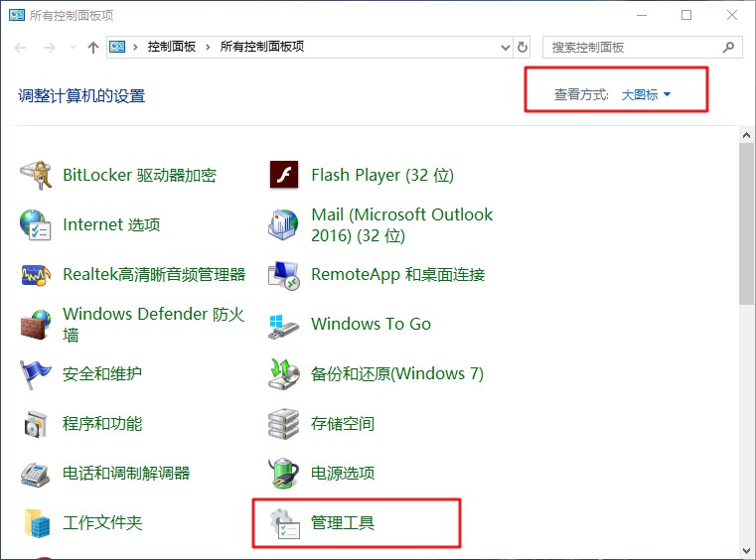Open the Realtek高清晰音频管理器 link
The image size is (756, 560).
[154, 274]
